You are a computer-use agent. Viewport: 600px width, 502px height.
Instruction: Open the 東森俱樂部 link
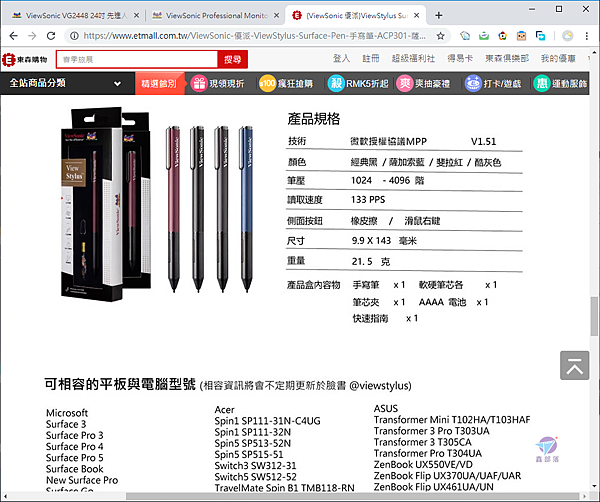click(x=507, y=59)
